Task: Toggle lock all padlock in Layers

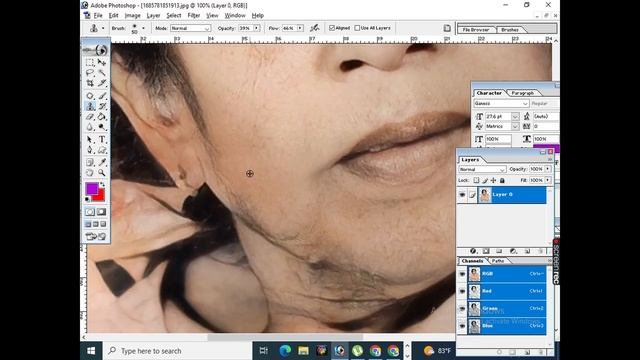Action: point(502,180)
